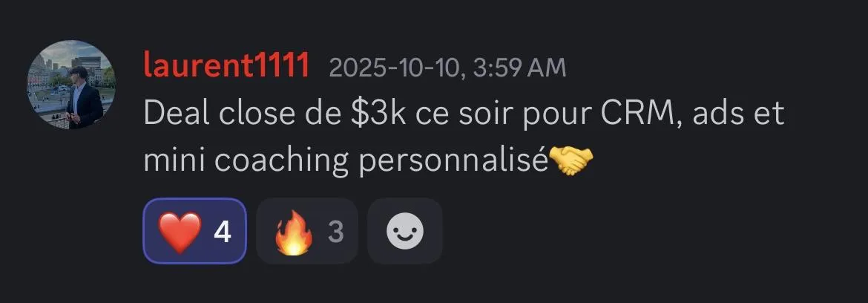Viewport: 868px width, 303px height.
Task: Click the flame emoji icon
Action: (x=293, y=232)
